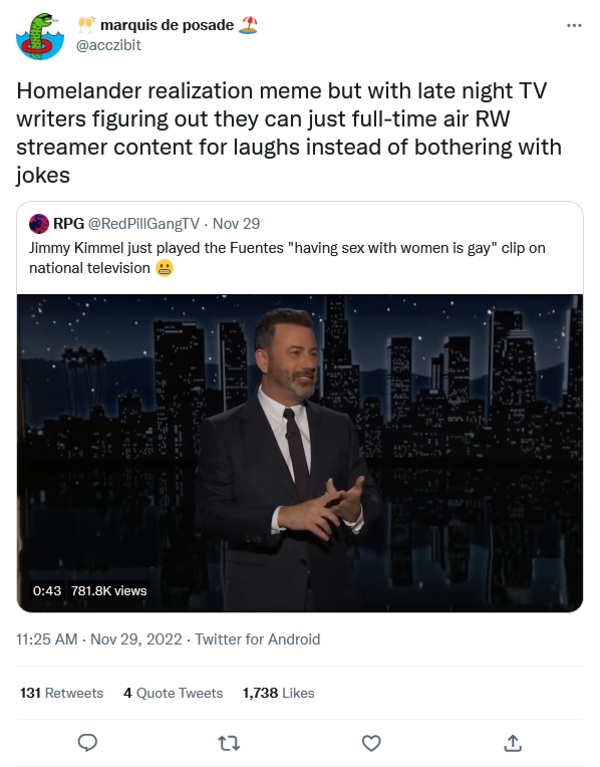Click the Twitter for Android source label
600x767 pixels.
(258, 639)
